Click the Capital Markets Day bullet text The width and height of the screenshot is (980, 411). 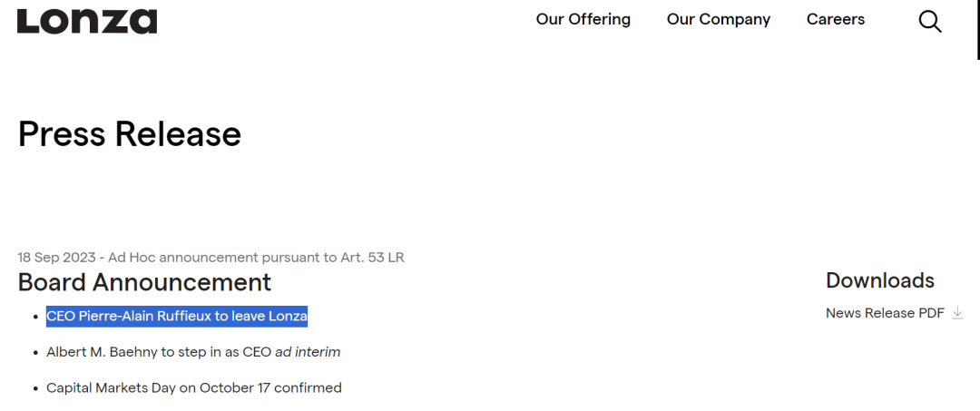point(194,388)
